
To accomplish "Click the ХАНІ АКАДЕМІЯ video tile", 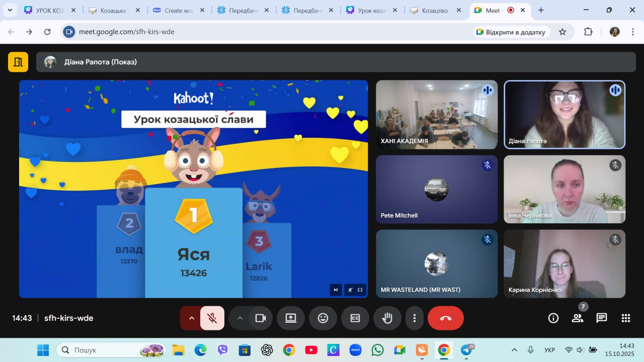I will [436, 115].
